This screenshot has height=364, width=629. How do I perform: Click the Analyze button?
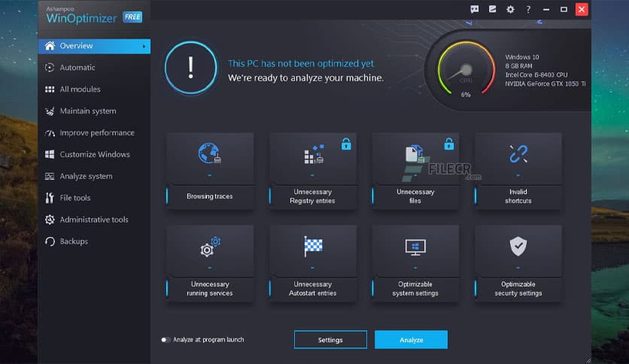[x=411, y=339]
